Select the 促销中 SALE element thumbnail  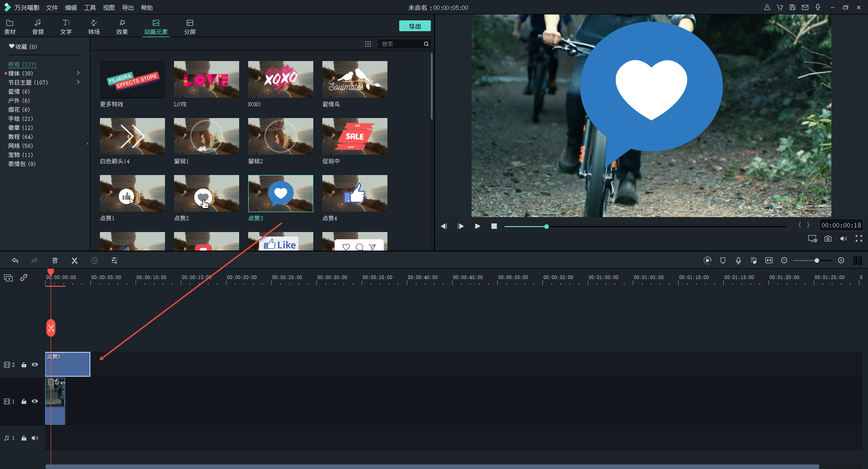(354, 136)
